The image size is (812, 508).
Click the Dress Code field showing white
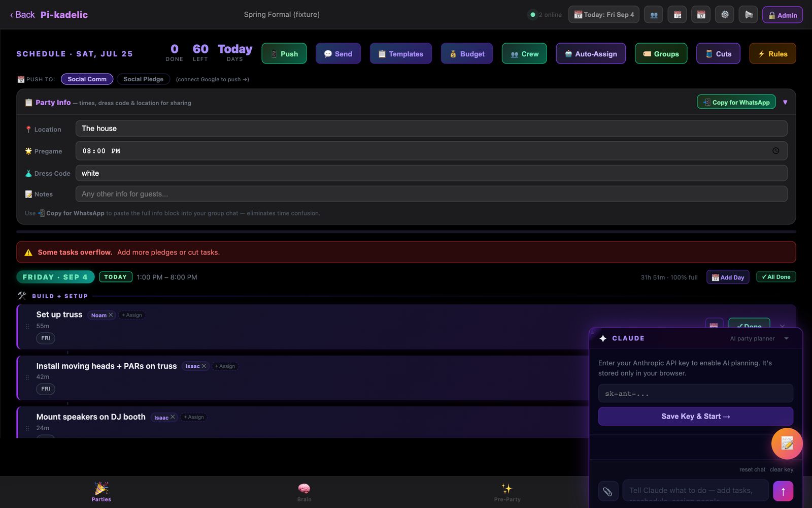431,173
